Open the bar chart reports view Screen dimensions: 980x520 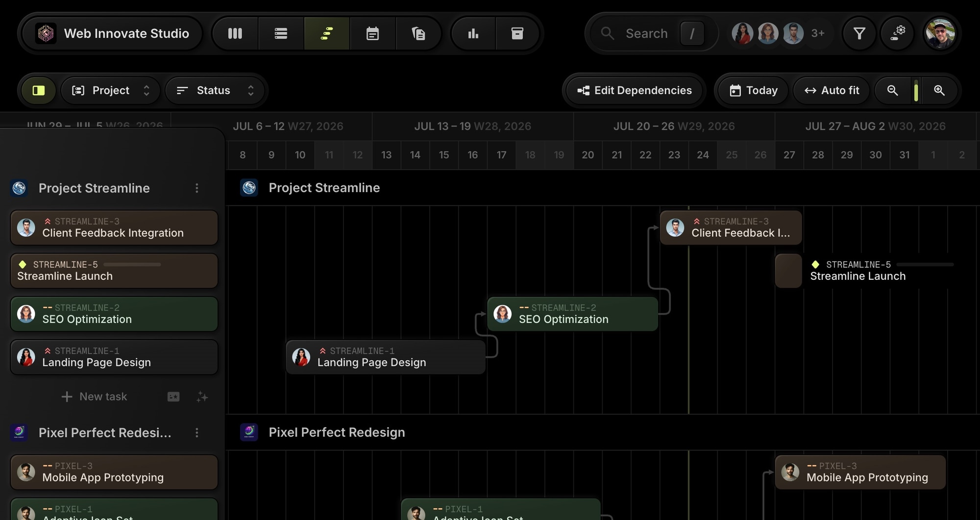[x=473, y=33]
